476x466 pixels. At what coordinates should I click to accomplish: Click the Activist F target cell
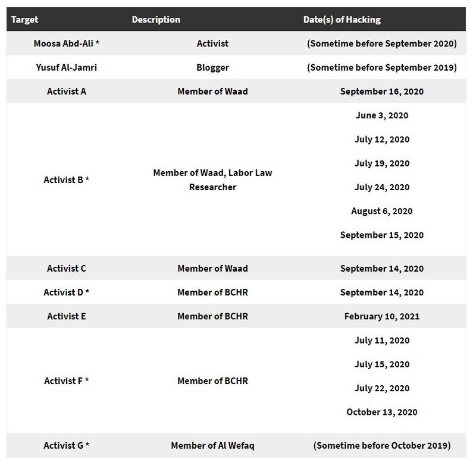coord(67,380)
